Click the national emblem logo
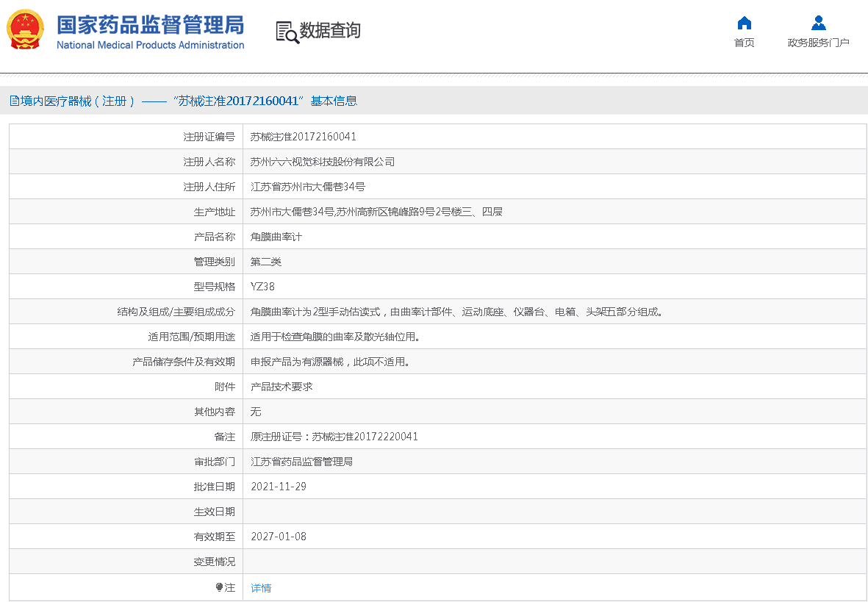 (25, 30)
